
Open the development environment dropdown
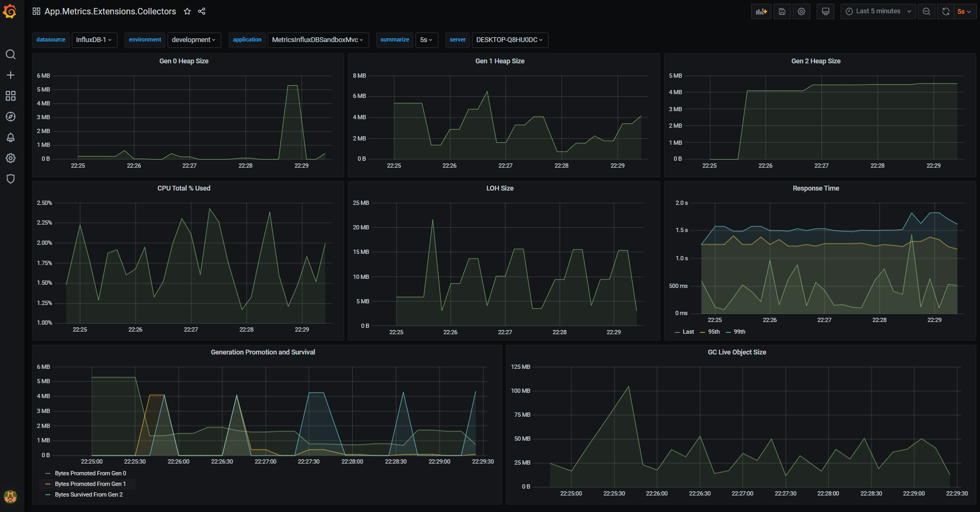point(193,40)
